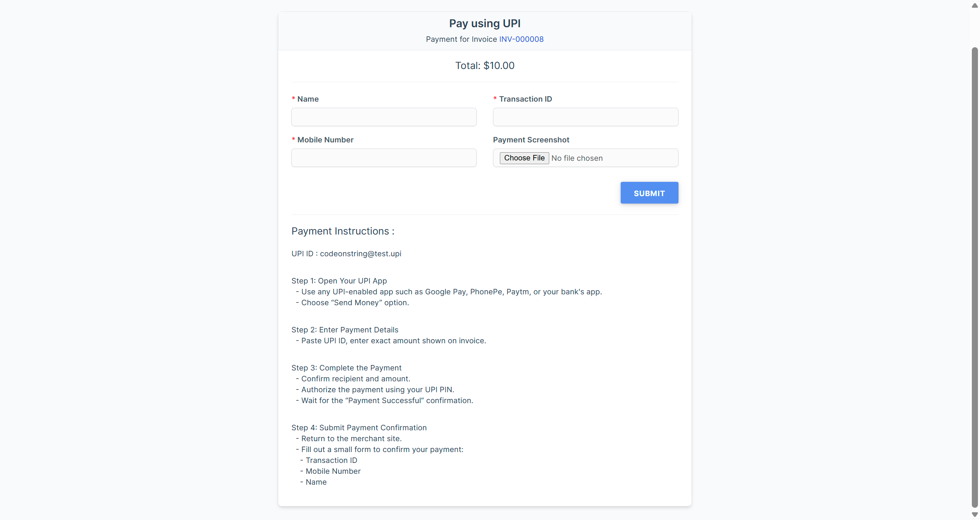Click the vertical scrollbar thumb
This screenshot has width=980, height=520.
point(975,277)
